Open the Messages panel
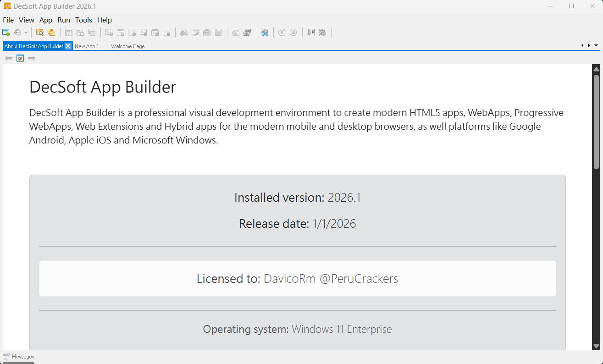 click(x=18, y=357)
